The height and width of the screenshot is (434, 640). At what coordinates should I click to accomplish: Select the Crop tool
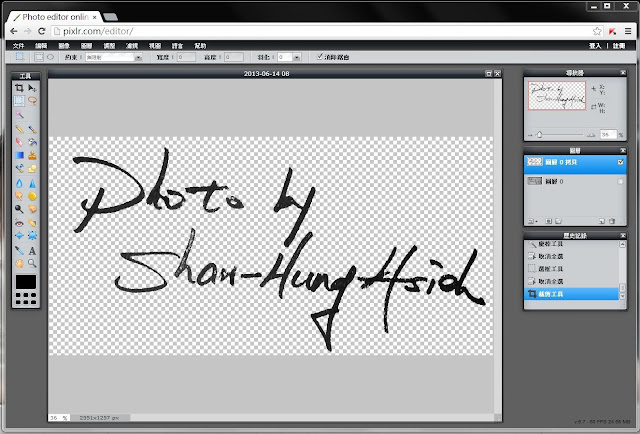tap(19, 88)
